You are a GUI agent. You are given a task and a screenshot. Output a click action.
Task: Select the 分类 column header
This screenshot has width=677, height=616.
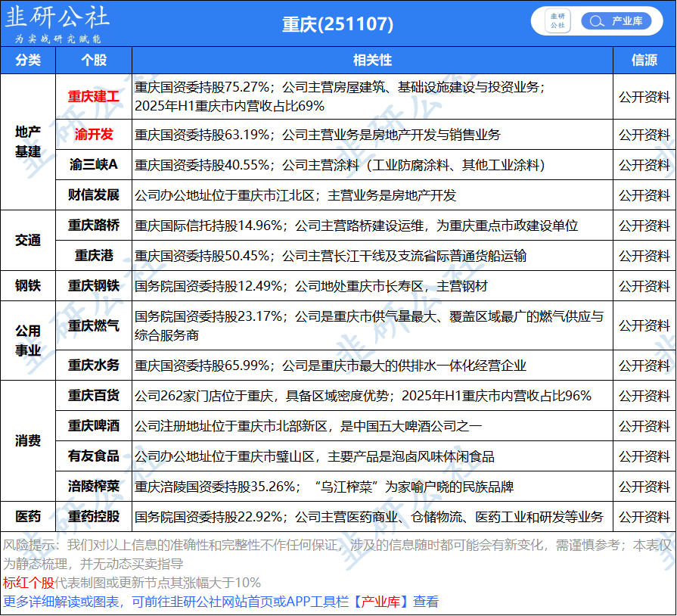click(28, 61)
